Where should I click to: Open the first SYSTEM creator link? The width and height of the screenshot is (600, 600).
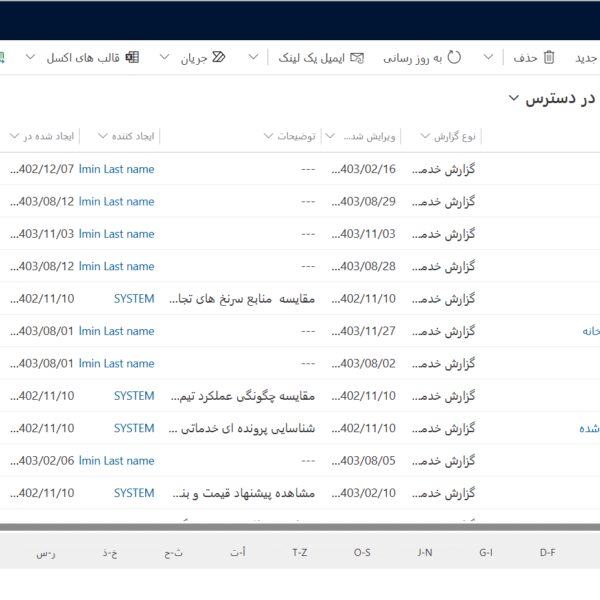click(x=134, y=299)
